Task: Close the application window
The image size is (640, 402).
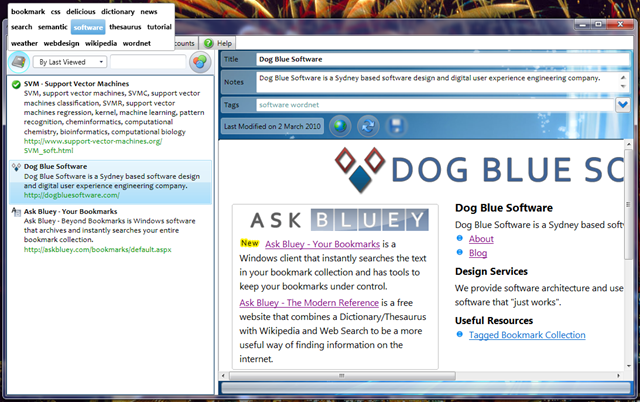Action: [x=620, y=25]
